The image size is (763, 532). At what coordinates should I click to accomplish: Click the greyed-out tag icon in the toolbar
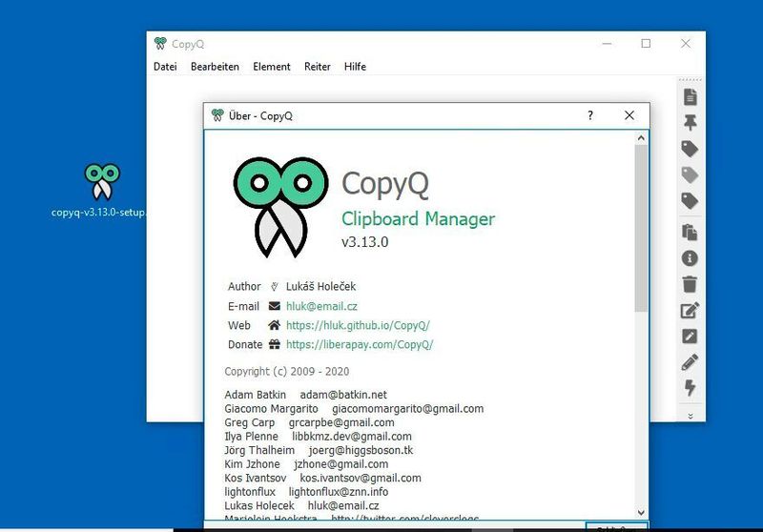pyautogui.click(x=690, y=174)
